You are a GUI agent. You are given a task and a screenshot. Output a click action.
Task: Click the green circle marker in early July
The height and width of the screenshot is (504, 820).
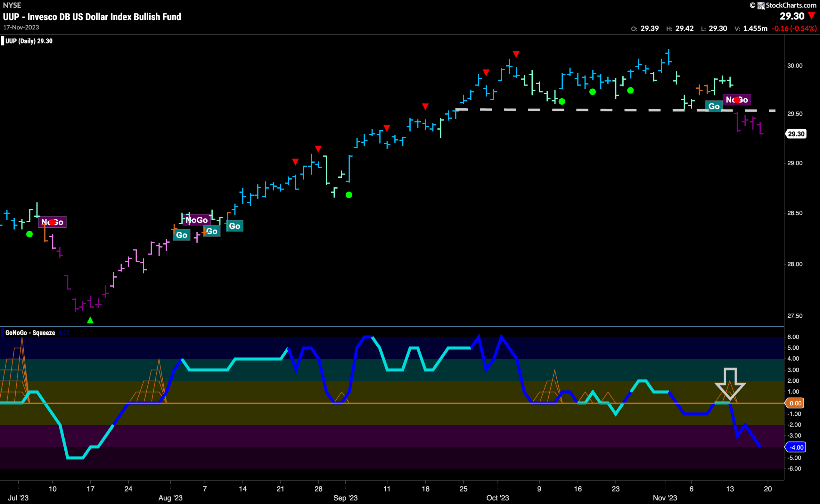[29, 234]
